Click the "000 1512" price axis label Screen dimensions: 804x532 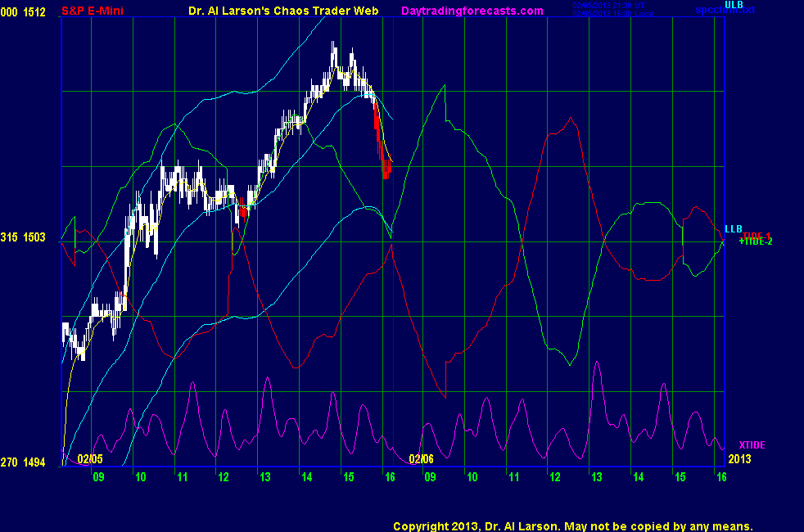23,11
